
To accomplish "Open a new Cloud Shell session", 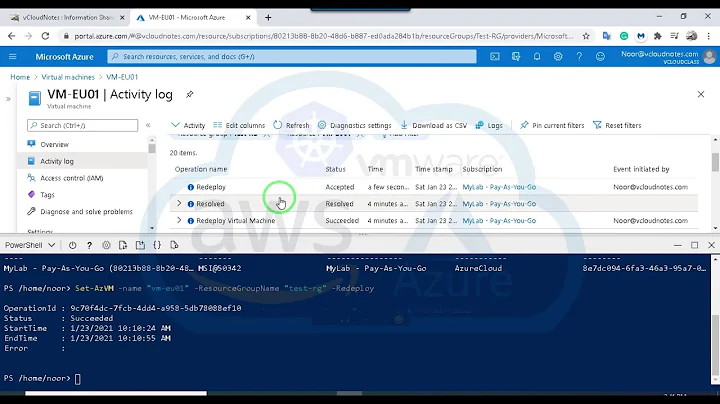I will 140,245.
